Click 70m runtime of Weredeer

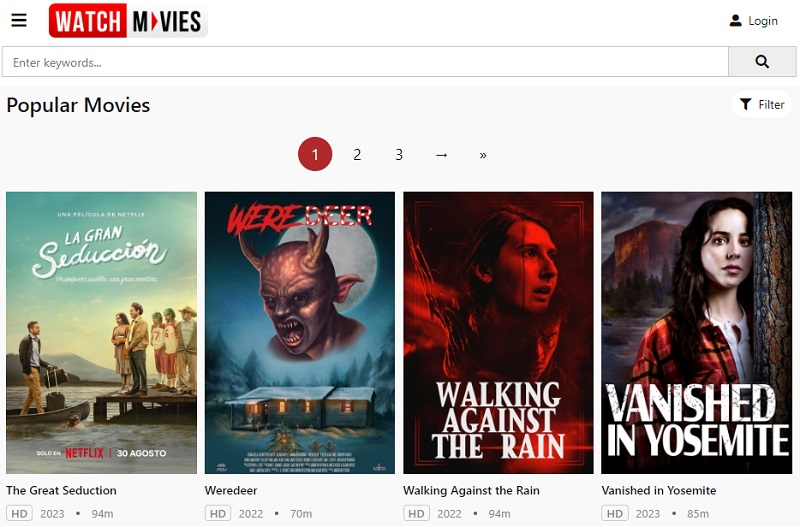[301, 514]
